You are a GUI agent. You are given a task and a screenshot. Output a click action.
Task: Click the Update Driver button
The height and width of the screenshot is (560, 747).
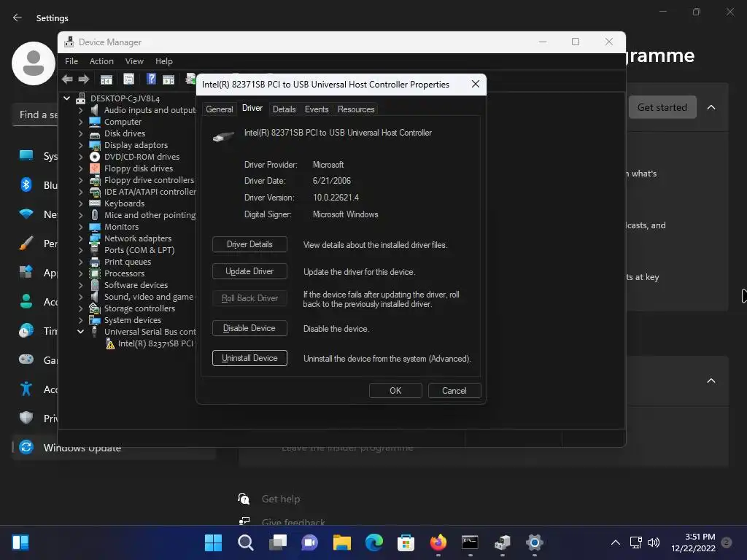coord(249,271)
